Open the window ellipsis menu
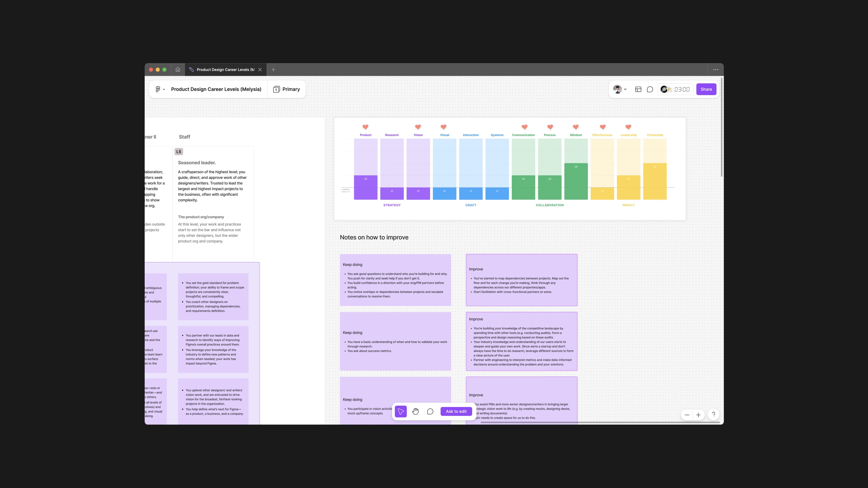 pos(716,70)
